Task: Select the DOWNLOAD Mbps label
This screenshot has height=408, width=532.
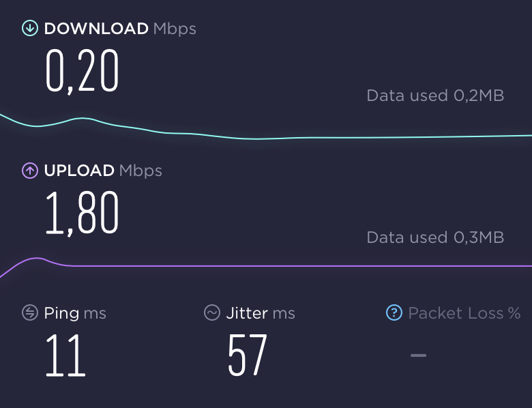Action: [x=120, y=29]
